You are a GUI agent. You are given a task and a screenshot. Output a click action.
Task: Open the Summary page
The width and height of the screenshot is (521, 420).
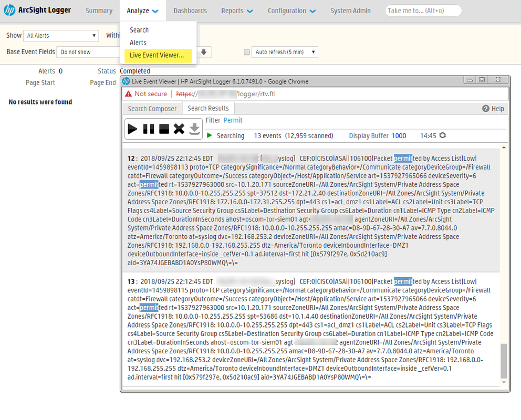click(x=99, y=11)
